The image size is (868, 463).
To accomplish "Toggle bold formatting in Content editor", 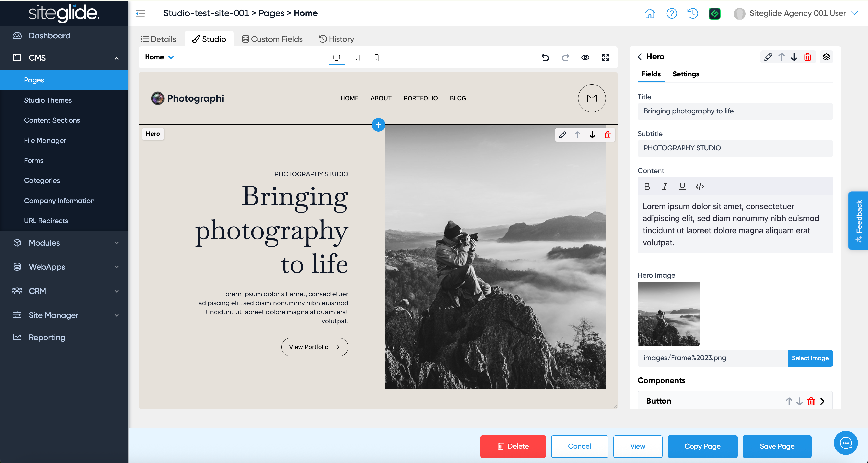I will (x=647, y=187).
